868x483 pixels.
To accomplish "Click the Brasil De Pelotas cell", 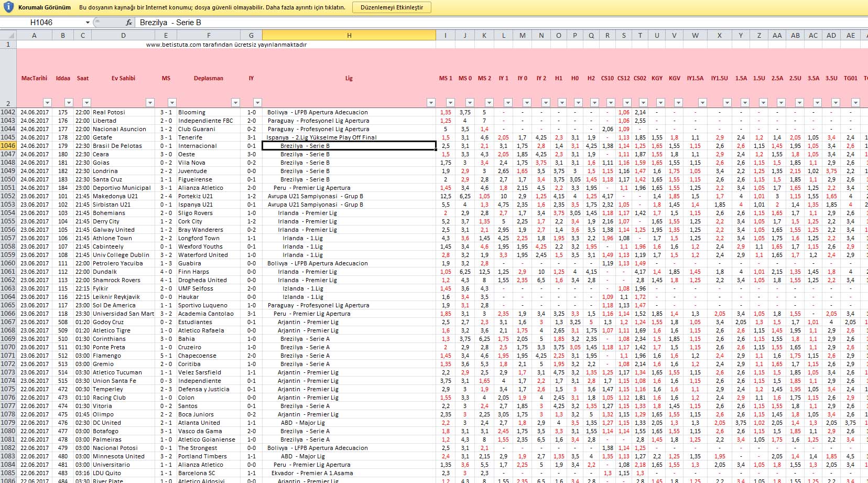I will coord(123,146).
